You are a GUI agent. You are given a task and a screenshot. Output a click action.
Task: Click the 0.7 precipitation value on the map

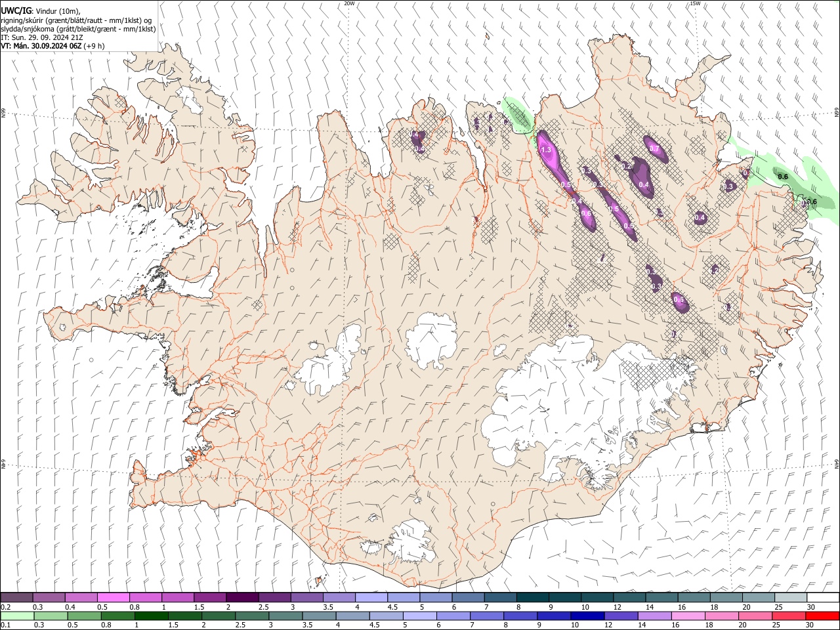654,148
